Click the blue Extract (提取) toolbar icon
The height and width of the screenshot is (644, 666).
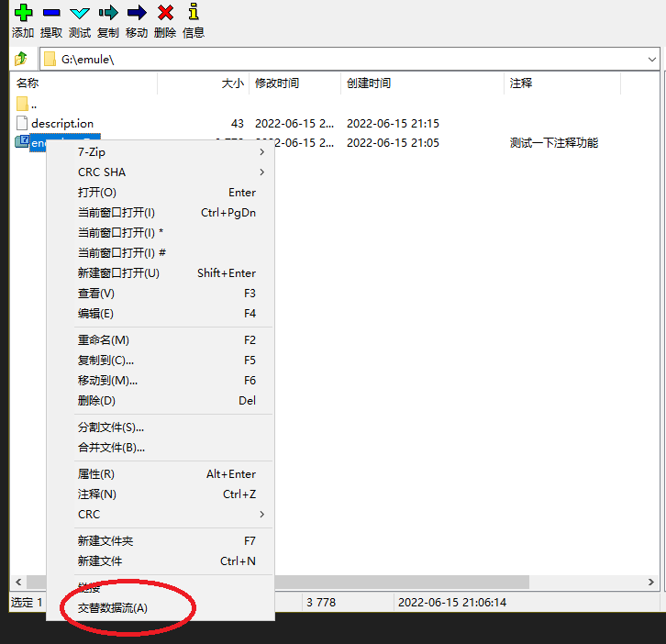tap(51, 13)
